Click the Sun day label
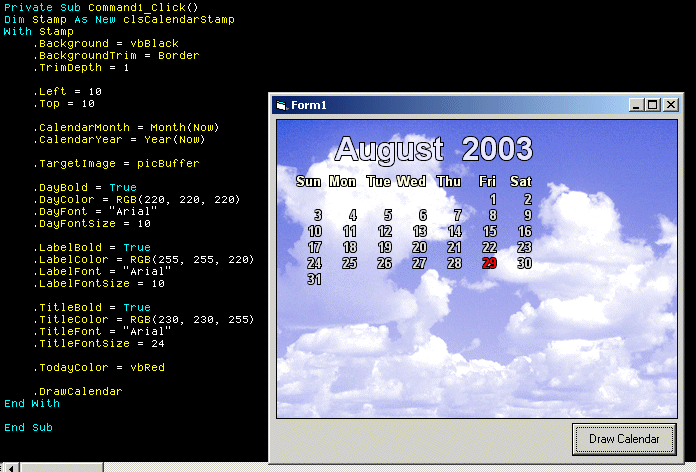Screen dimensions: 696x472 coord(309,181)
